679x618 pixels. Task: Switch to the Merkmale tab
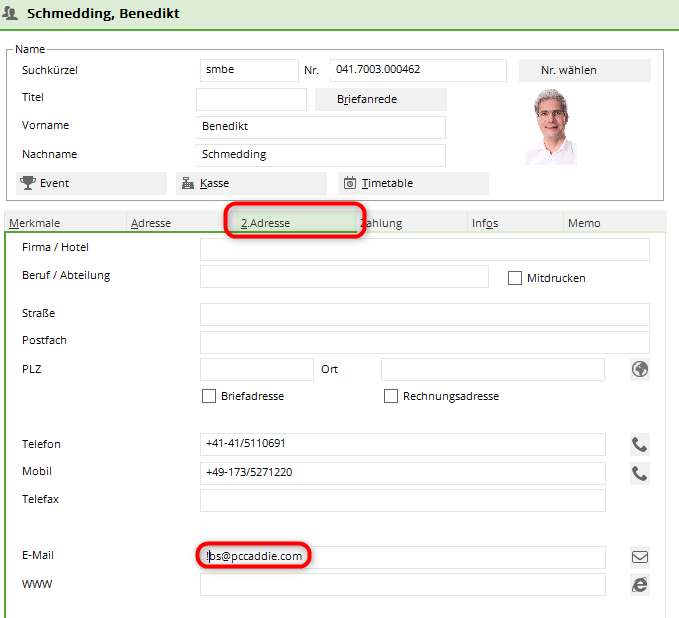click(65, 222)
